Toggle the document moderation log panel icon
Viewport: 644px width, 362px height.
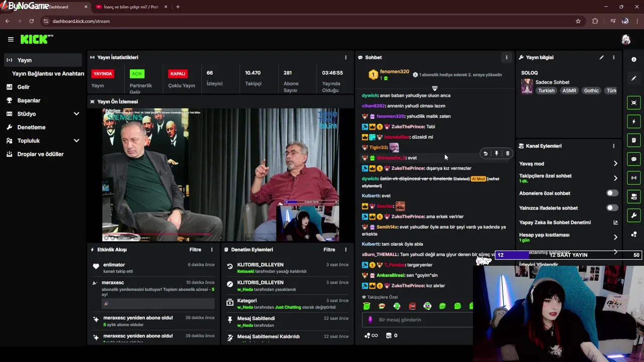[x=634, y=140]
